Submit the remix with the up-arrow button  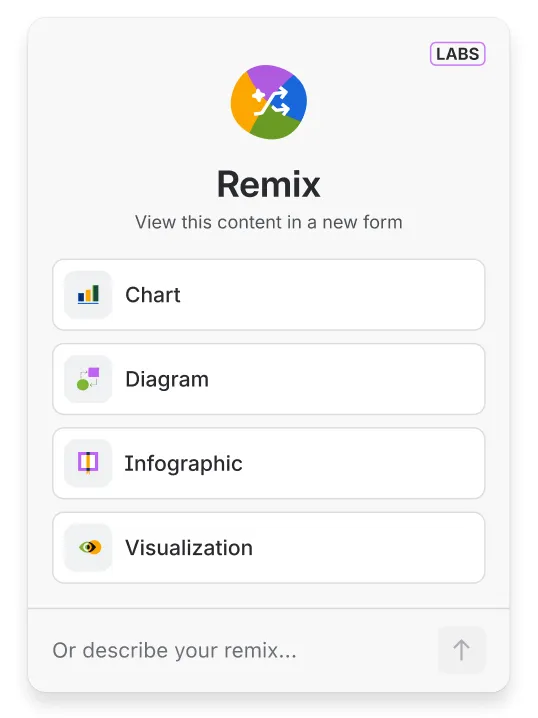coord(461,650)
